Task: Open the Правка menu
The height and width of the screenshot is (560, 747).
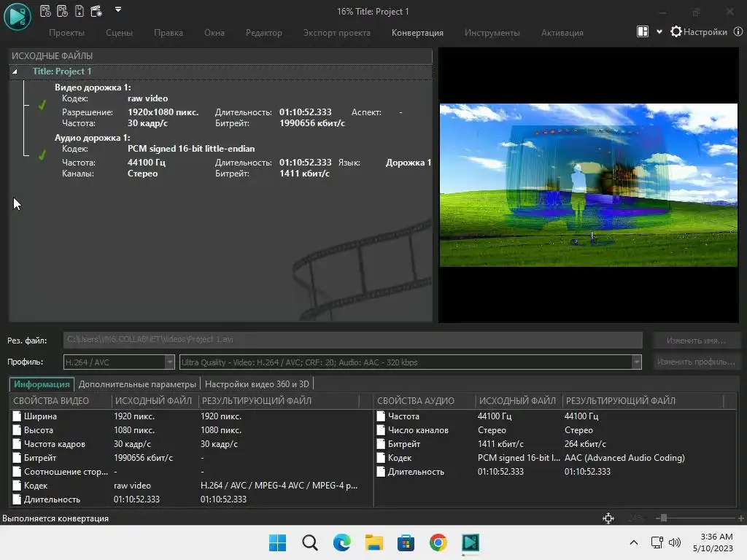Action: 169,32
